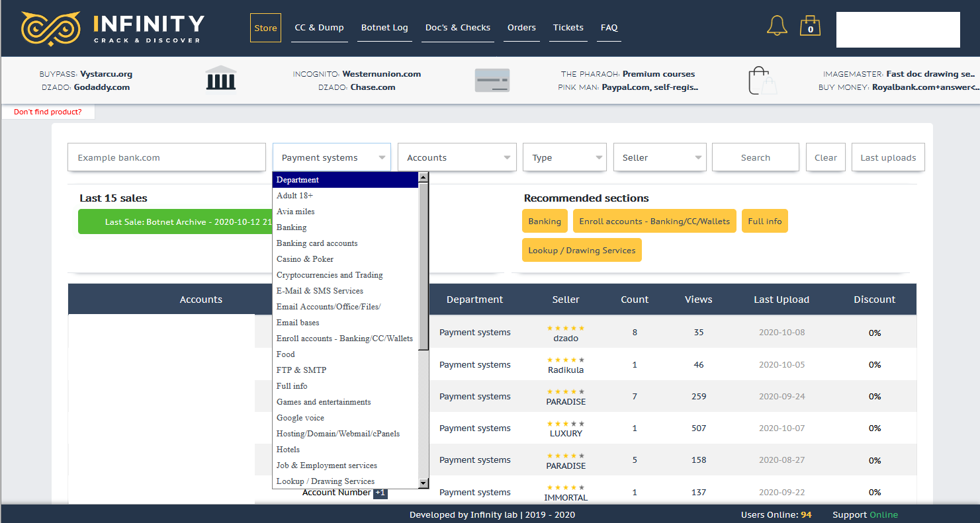Focus the "Example bank.com" search field
The width and height of the screenshot is (980, 523).
(167, 157)
